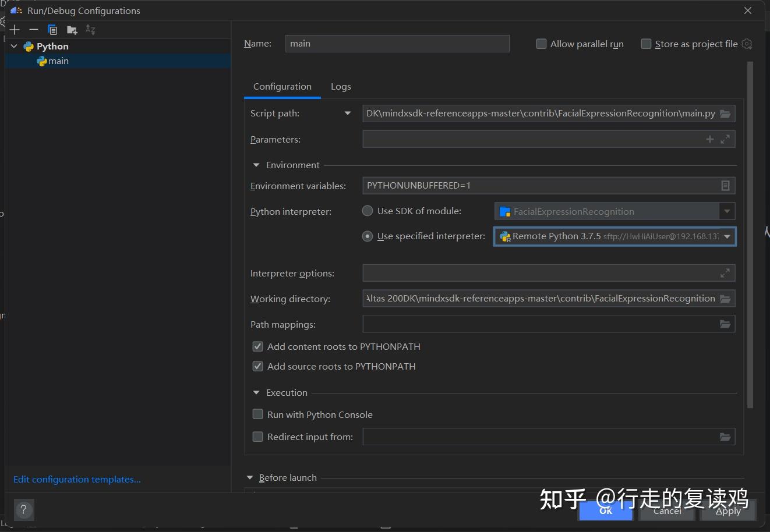Check Redirect input from option
This screenshot has height=532, width=770.
(257, 437)
